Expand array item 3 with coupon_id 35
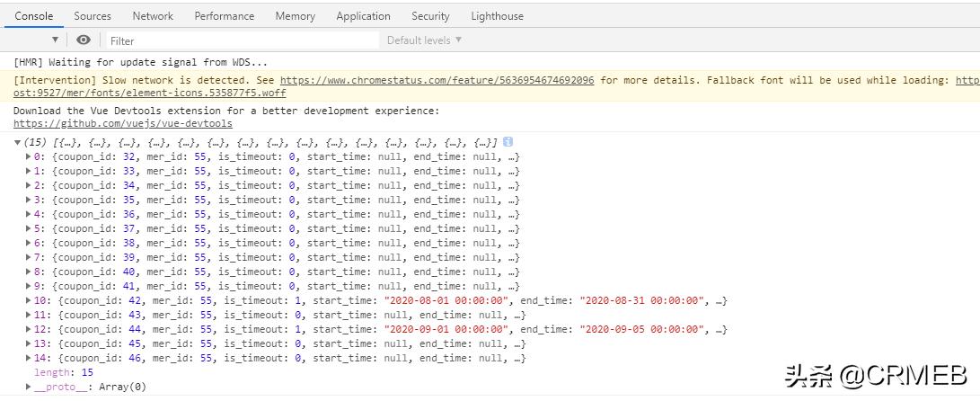 point(28,200)
